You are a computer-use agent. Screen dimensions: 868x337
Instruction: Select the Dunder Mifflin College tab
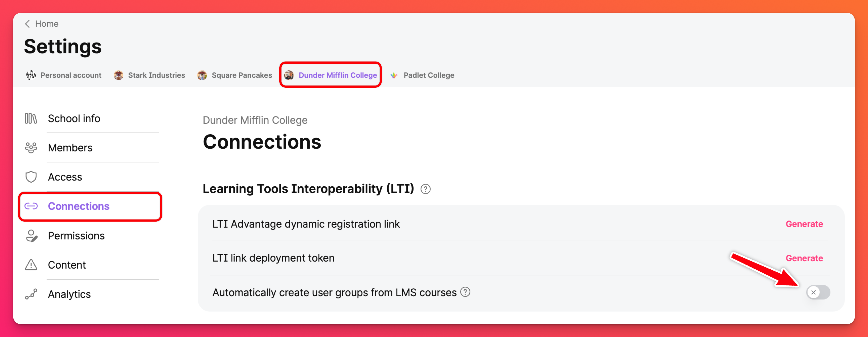tap(331, 75)
